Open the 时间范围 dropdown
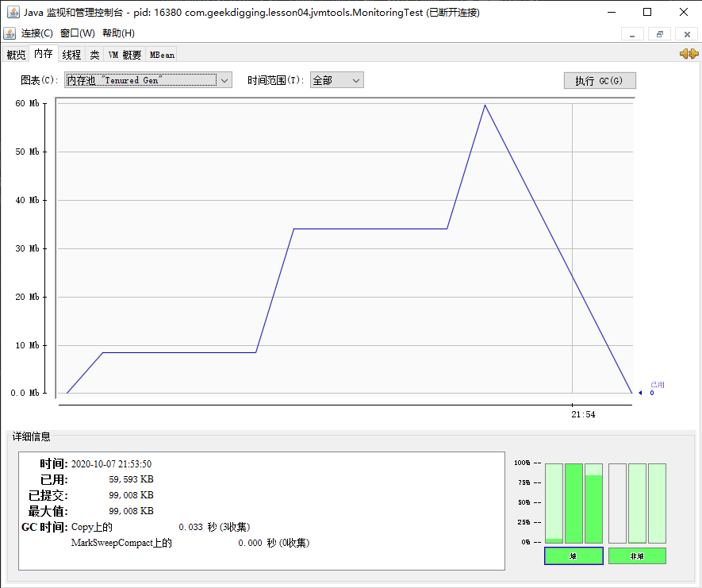Screen dimensions: 702x588 336,81
